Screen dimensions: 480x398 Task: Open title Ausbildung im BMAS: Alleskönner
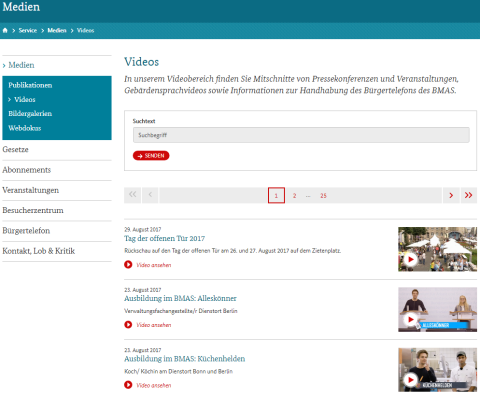point(180,298)
